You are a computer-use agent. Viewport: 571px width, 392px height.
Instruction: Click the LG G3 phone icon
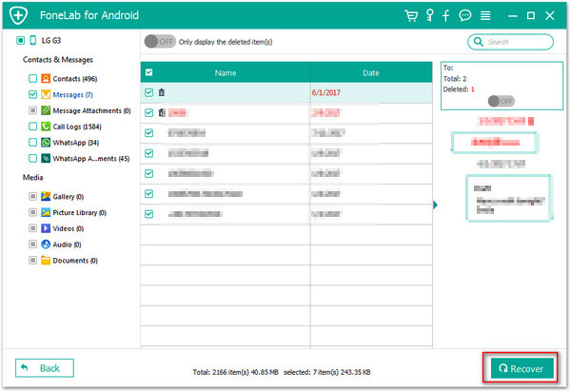click(32, 40)
